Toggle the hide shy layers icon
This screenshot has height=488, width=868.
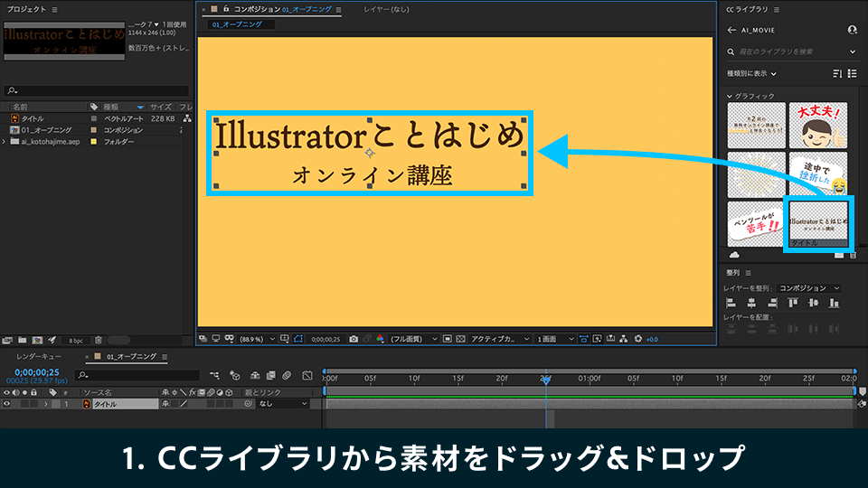pyautogui.click(x=255, y=375)
